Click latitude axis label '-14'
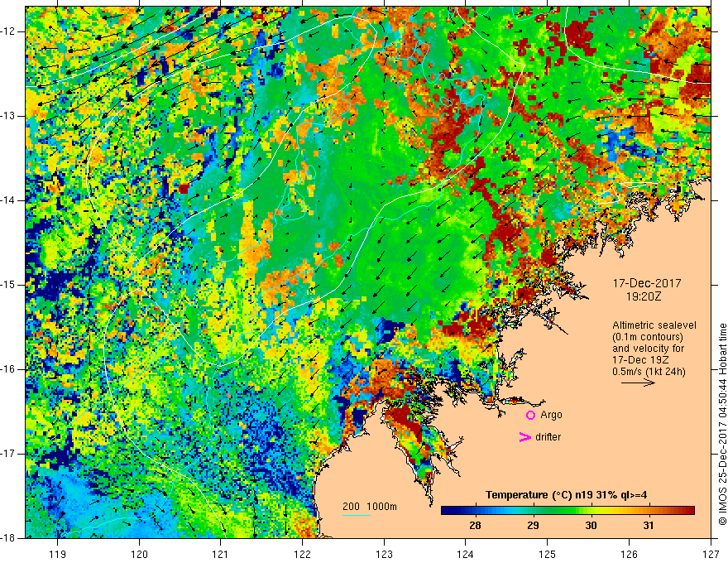This screenshot has height=563, width=728. (8, 200)
